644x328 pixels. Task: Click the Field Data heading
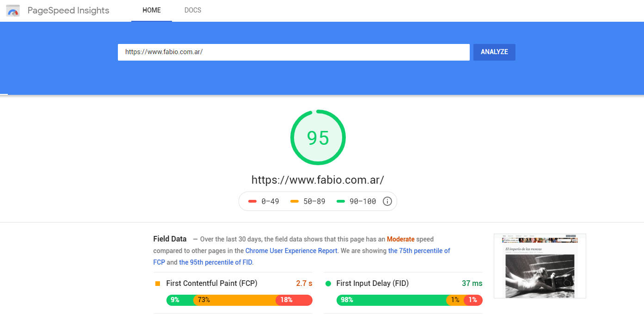(170, 239)
